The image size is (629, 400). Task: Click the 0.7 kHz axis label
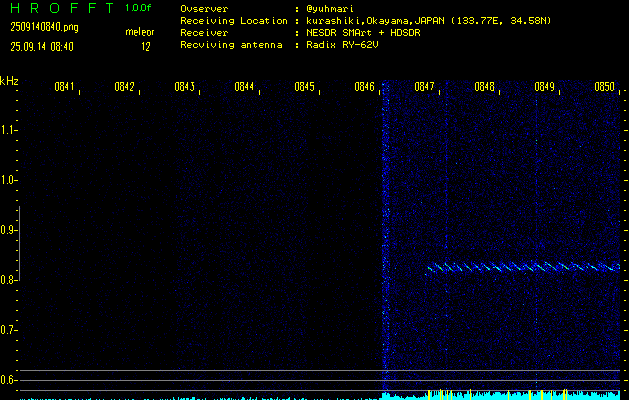click(x=7, y=330)
